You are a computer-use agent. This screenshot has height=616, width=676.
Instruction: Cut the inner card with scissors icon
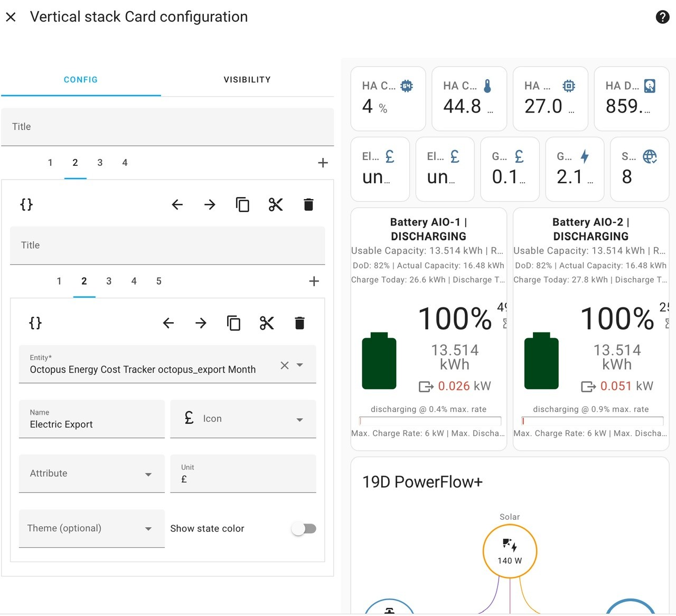pyautogui.click(x=267, y=323)
